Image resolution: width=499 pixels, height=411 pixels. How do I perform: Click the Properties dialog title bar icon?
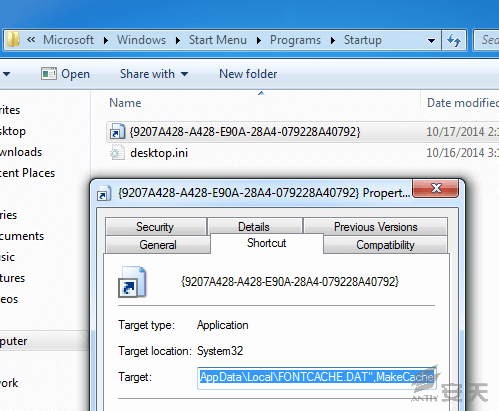coord(103,193)
